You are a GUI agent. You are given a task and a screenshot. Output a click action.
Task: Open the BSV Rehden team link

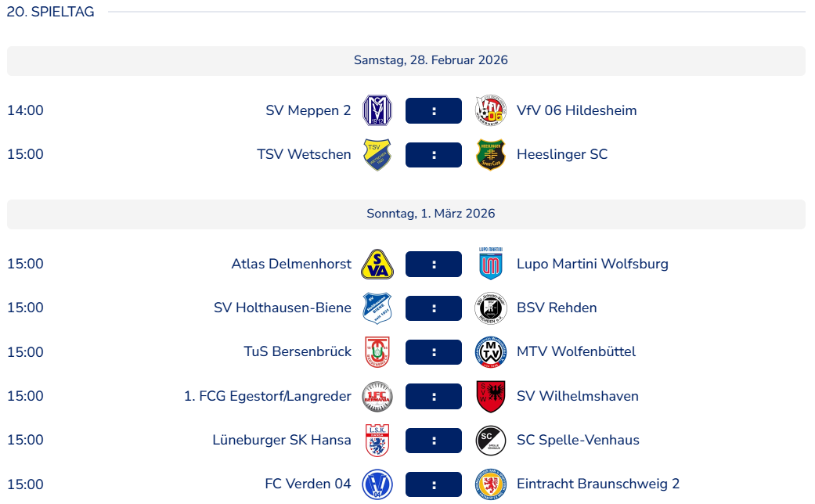[557, 308]
